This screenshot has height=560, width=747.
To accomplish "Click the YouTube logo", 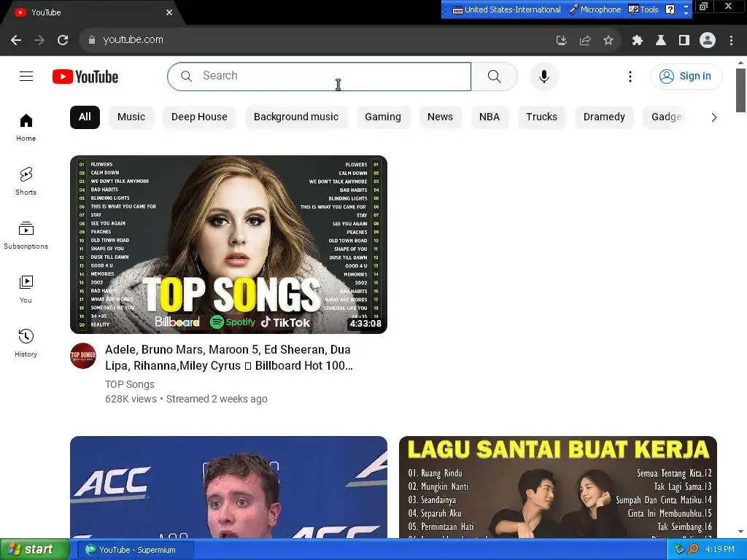I will 85,77.
